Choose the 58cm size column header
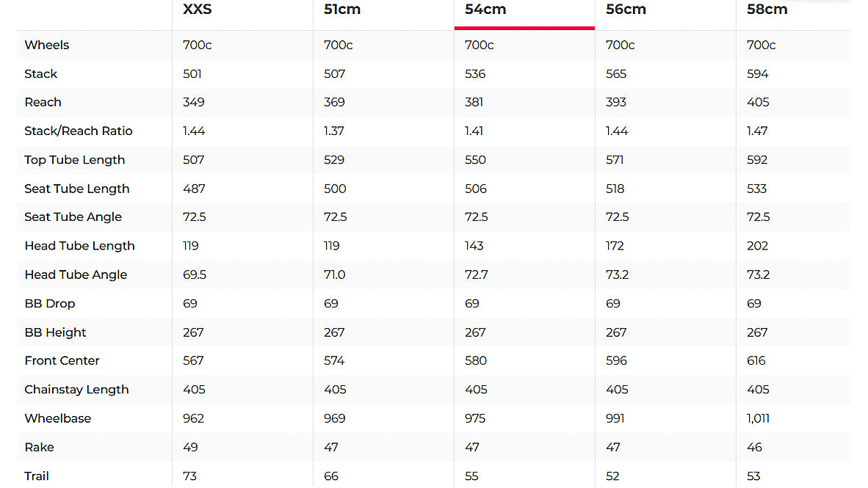Viewport: 868px width, 488px height. click(767, 10)
